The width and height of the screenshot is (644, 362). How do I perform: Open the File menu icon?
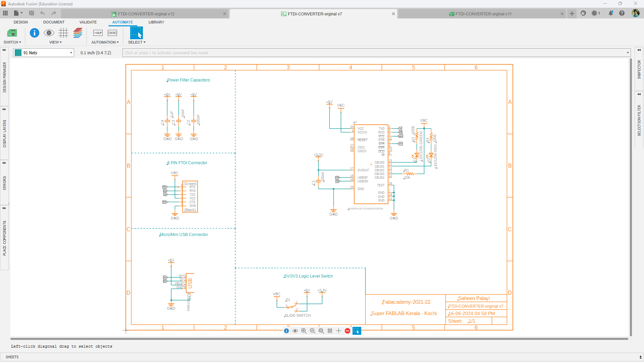coord(18,13)
